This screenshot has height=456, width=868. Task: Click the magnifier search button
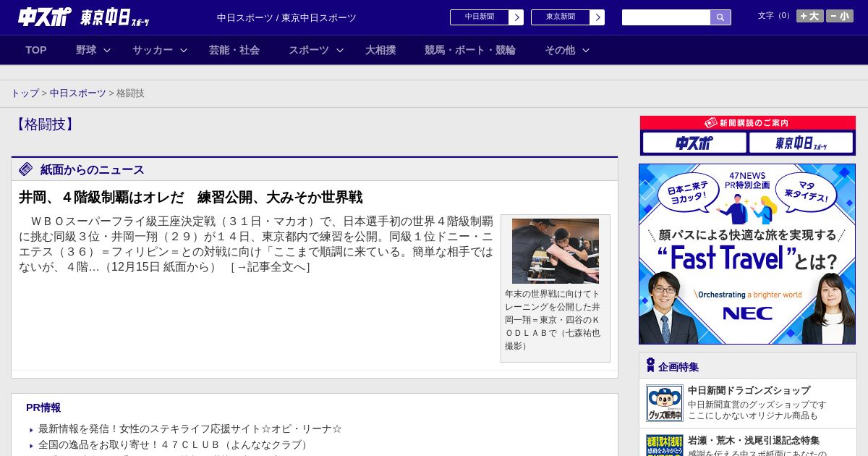tap(720, 17)
